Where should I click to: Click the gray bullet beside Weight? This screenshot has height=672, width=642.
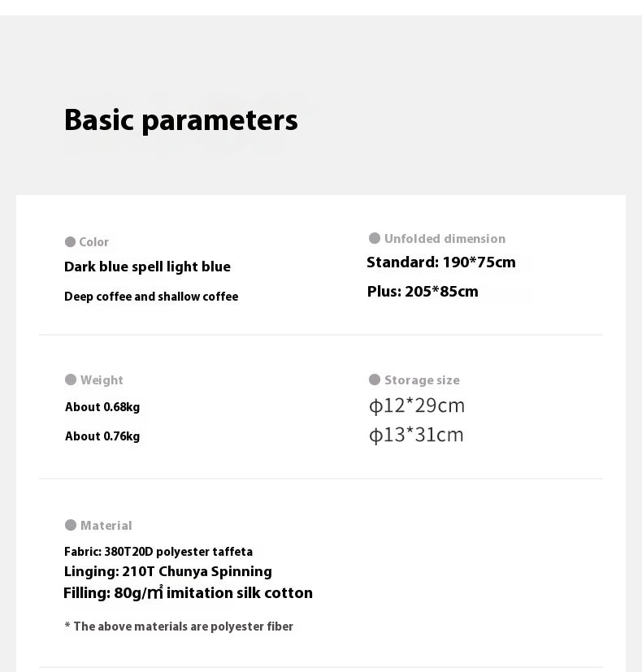coord(71,379)
